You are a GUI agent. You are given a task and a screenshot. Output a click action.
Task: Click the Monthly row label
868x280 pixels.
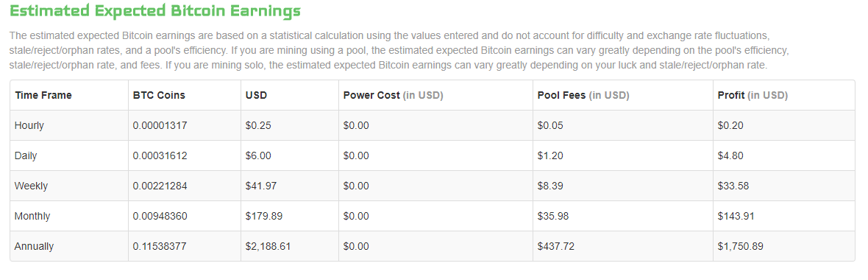tap(32, 216)
